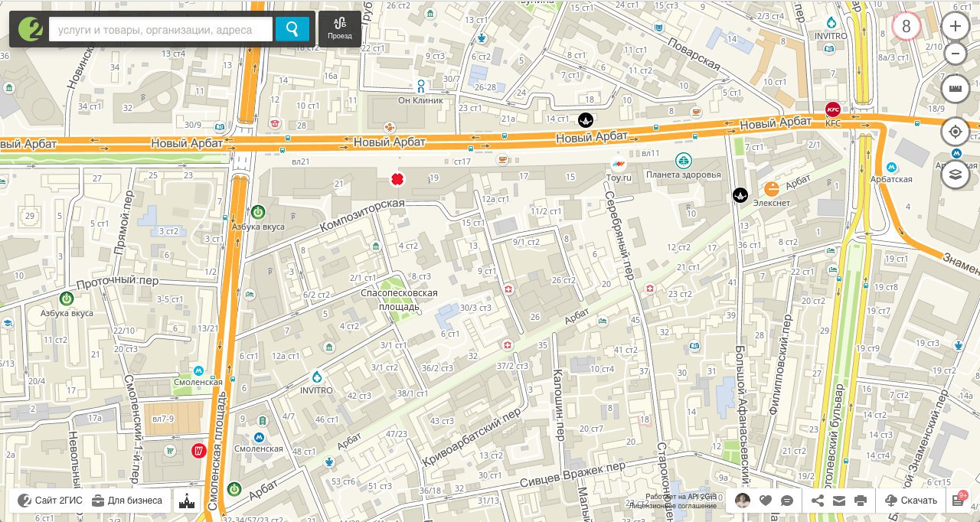Send the map by email envelope icon
The height and width of the screenshot is (522, 980).
coord(838,501)
